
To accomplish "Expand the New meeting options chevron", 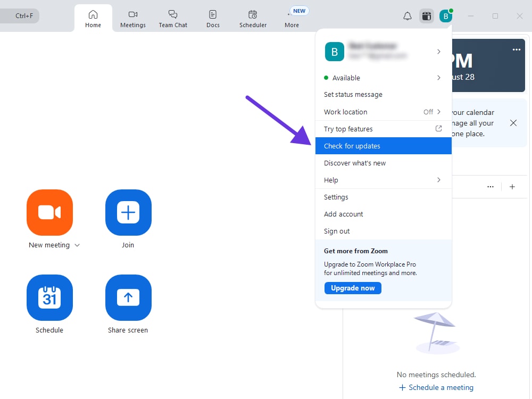I will coord(77,245).
